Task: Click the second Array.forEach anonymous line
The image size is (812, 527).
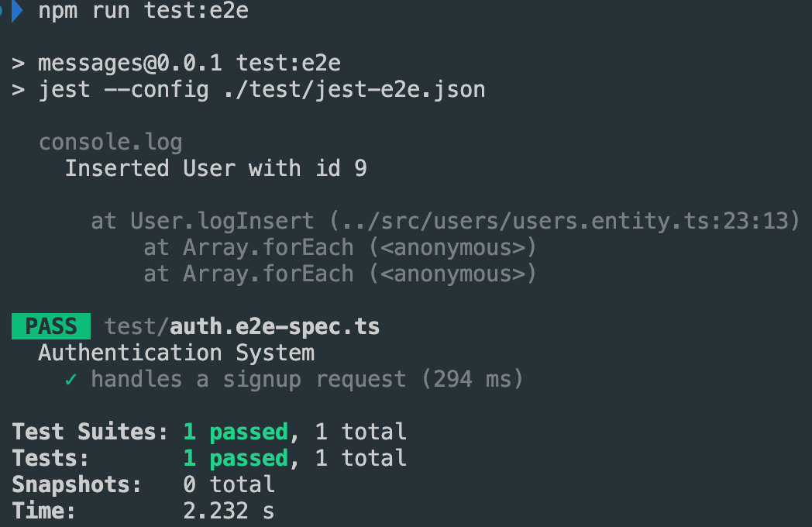Action: [x=339, y=274]
